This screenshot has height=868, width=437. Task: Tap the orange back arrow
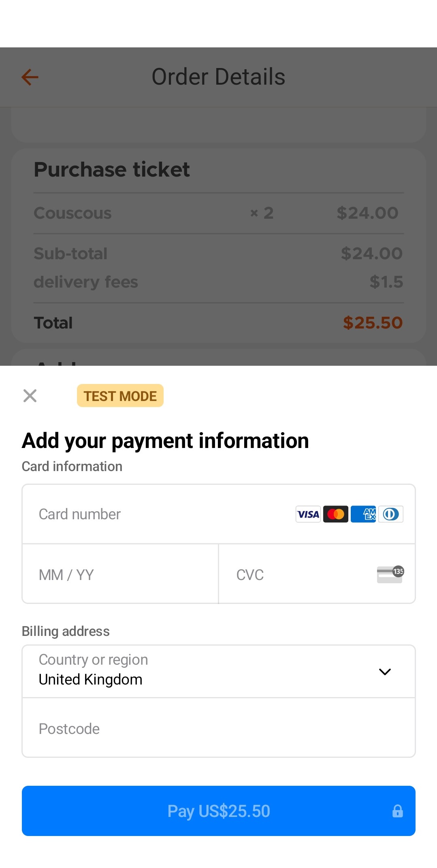point(30,77)
